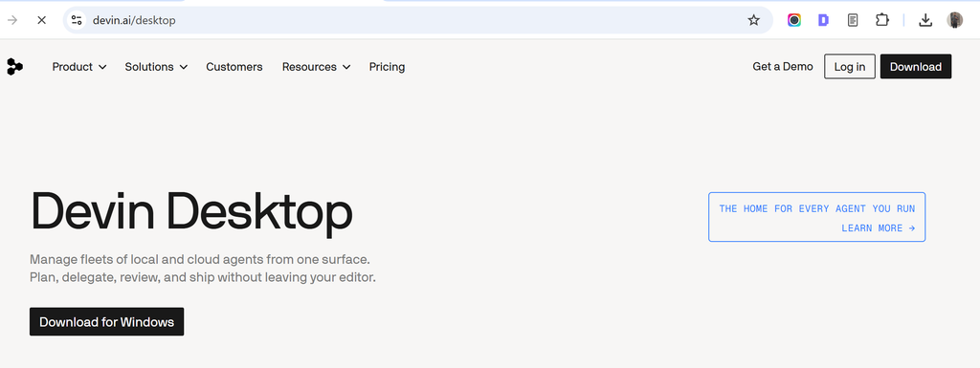980x368 pixels.
Task: Click the Learn More link
Action: click(x=879, y=228)
